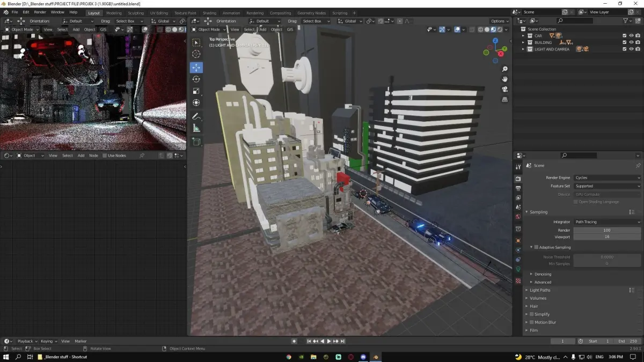Select the Add Cube tool in the viewport toolbar
Image resolution: width=644 pixels, height=362 pixels.
[196, 142]
